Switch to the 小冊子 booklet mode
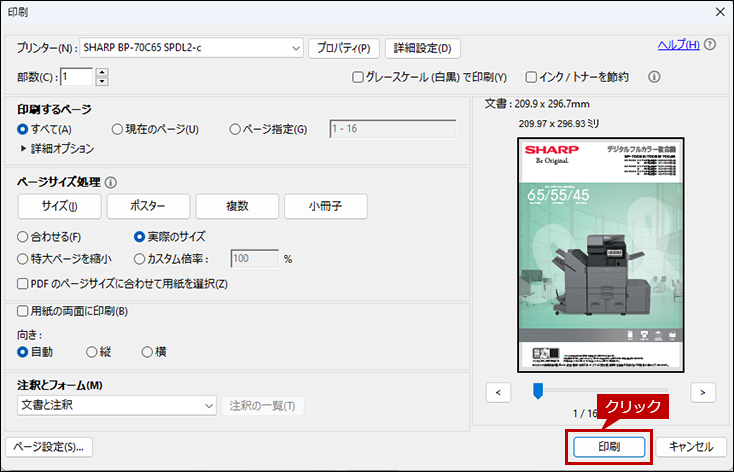This screenshot has width=734, height=472. click(326, 206)
